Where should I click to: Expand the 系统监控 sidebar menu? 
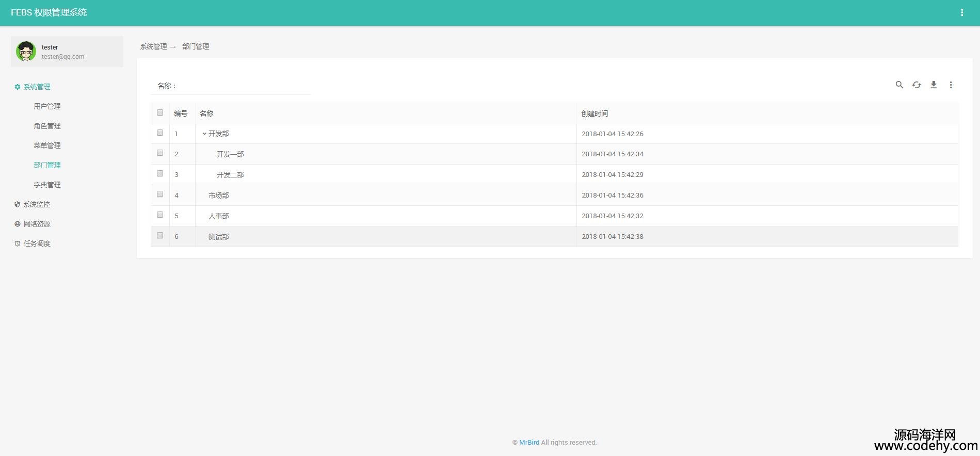pyautogui.click(x=37, y=204)
